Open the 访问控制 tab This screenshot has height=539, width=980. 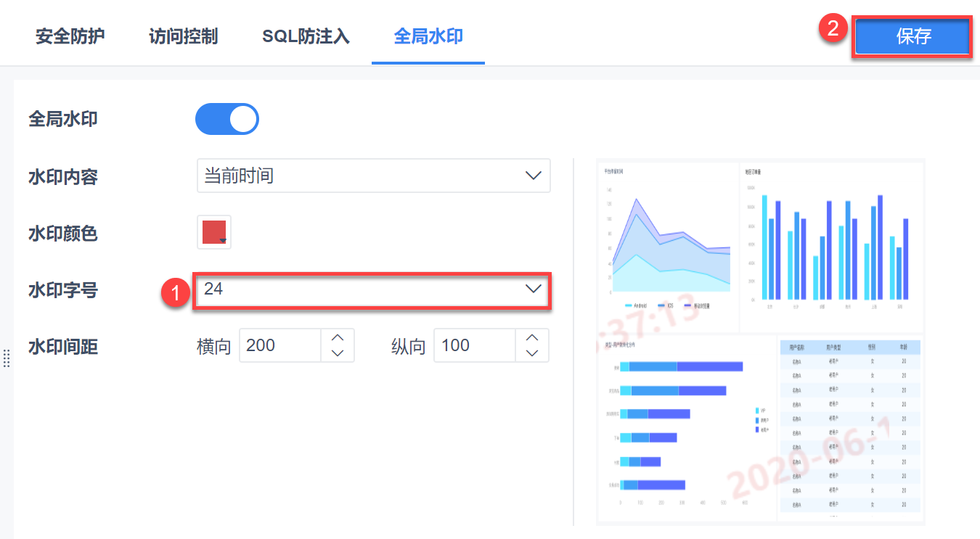tap(183, 36)
